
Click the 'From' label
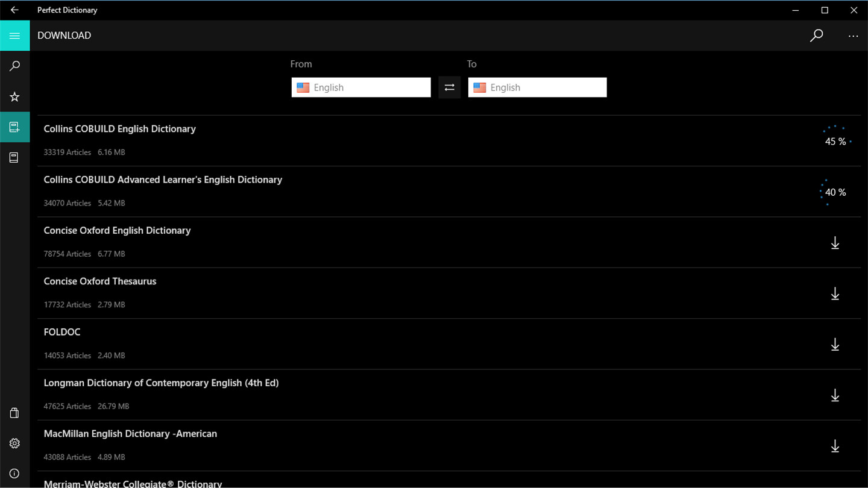pos(301,64)
